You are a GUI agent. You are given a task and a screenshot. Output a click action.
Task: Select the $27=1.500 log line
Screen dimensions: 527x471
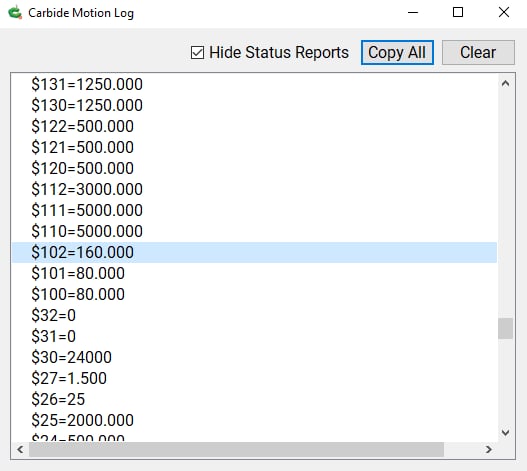[254, 378]
